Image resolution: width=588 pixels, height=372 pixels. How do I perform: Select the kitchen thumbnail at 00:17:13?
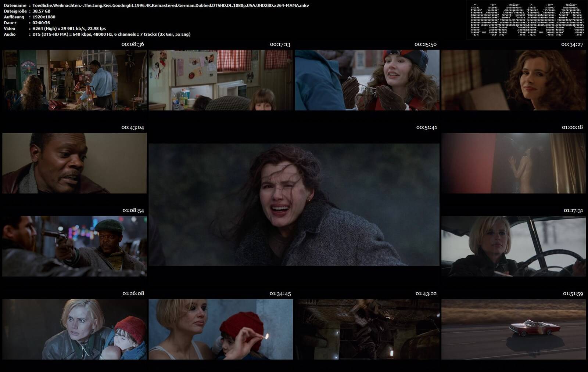[221, 80]
